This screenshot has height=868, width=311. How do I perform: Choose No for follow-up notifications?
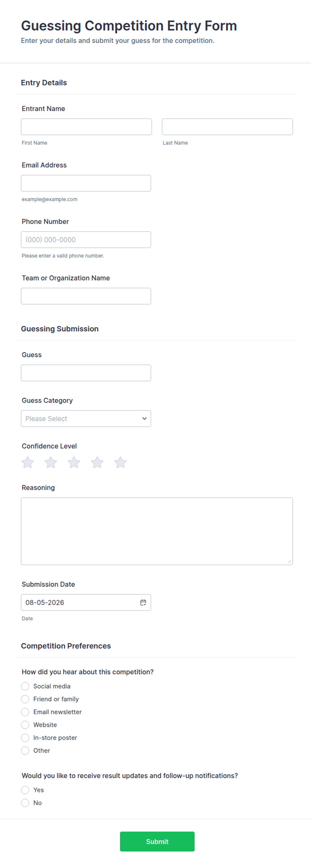[x=25, y=803]
